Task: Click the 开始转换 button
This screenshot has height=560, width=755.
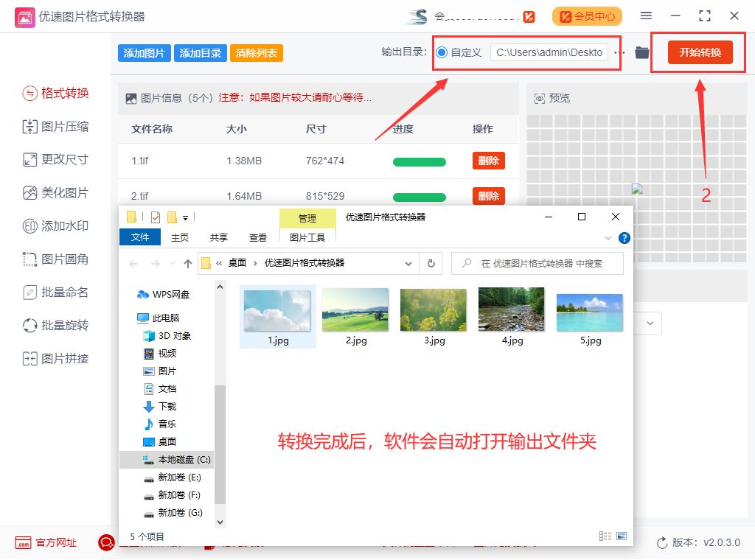Action: click(700, 52)
